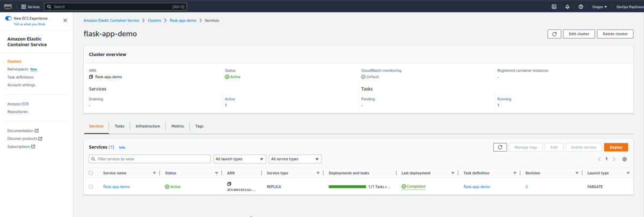Click the orange Deploy button
644x217 pixels.
tap(616, 147)
